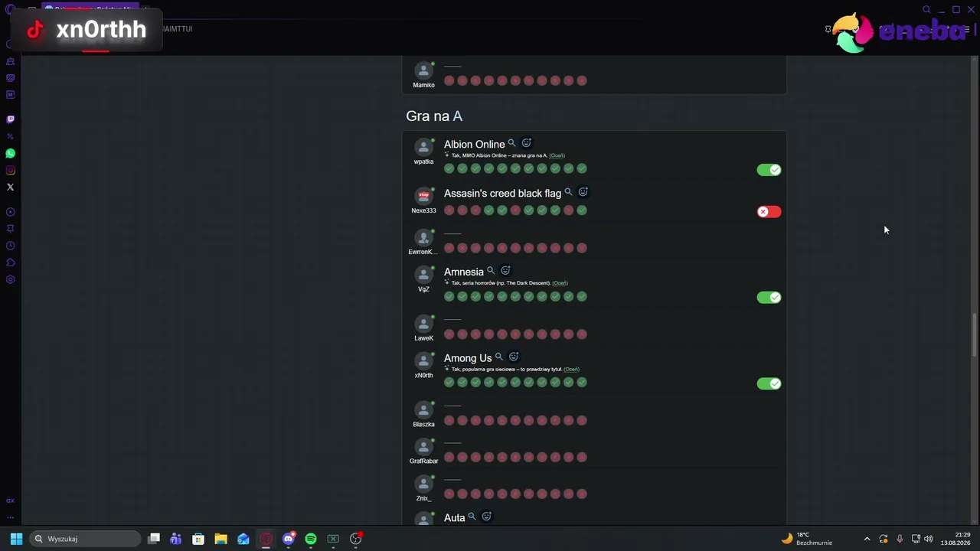
Task: Click the Oceń link under Among Us
Action: (x=571, y=369)
